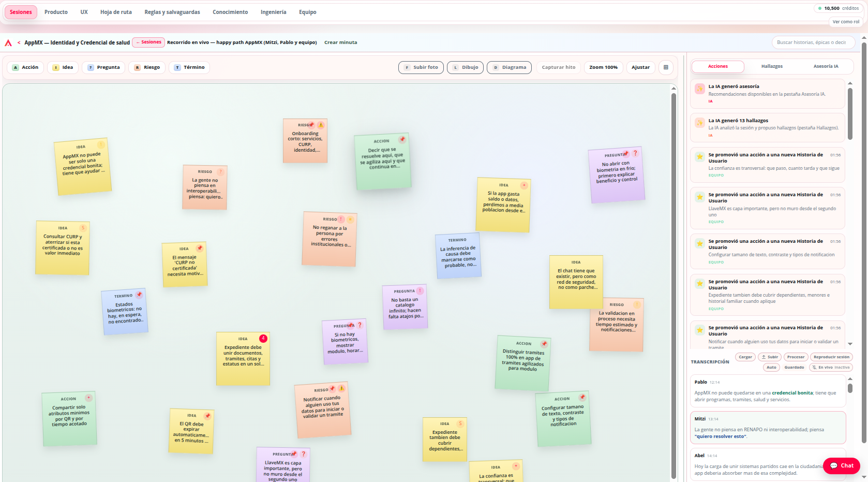Select the 'El chat tiene que existir' sticky note
The height and width of the screenshot is (482, 868).
pyautogui.click(x=576, y=282)
